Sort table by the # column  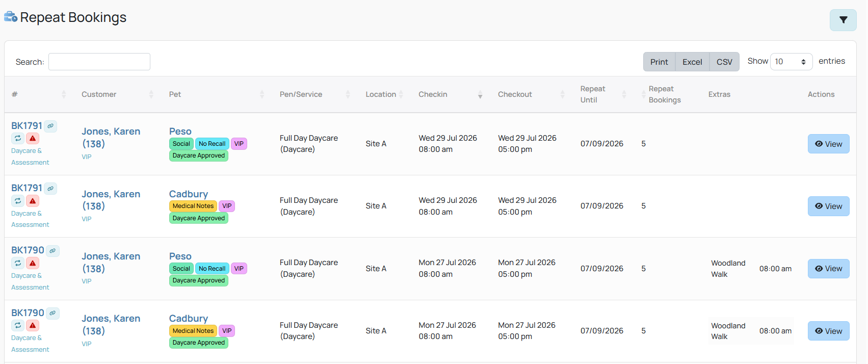coord(39,94)
